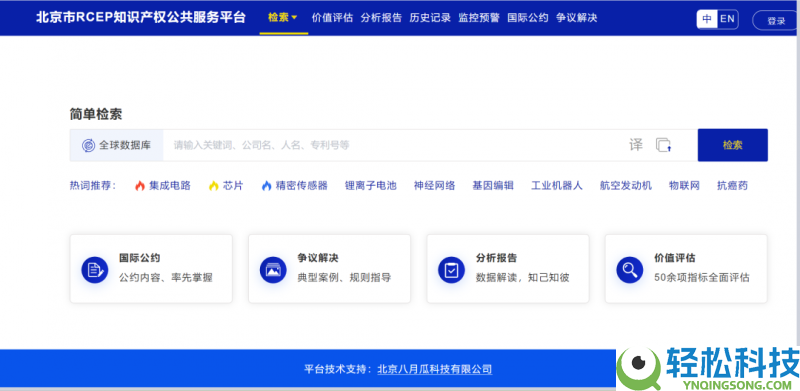This screenshot has width=800, height=391.
Task: Go to 价值评估 in top navigation
Action: point(332,18)
